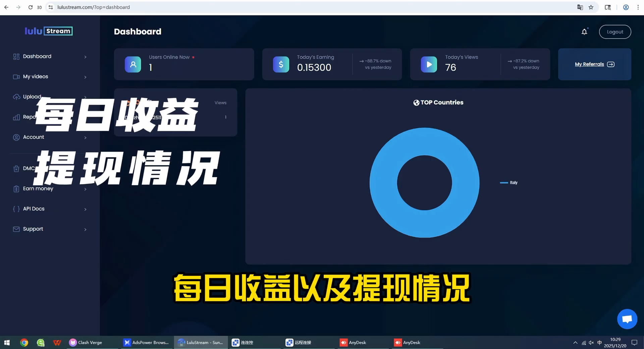The height and width of the screenshot is (349, 644).
Task: Open the browser profile icon
Action: point(626,7)
